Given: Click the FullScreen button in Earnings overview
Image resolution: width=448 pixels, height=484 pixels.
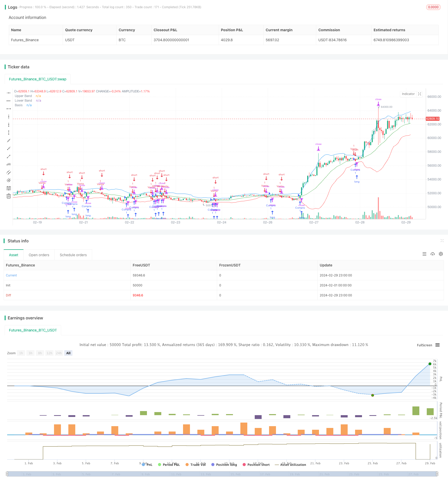Looking at the screenshot, I should [x=424, y=345].
